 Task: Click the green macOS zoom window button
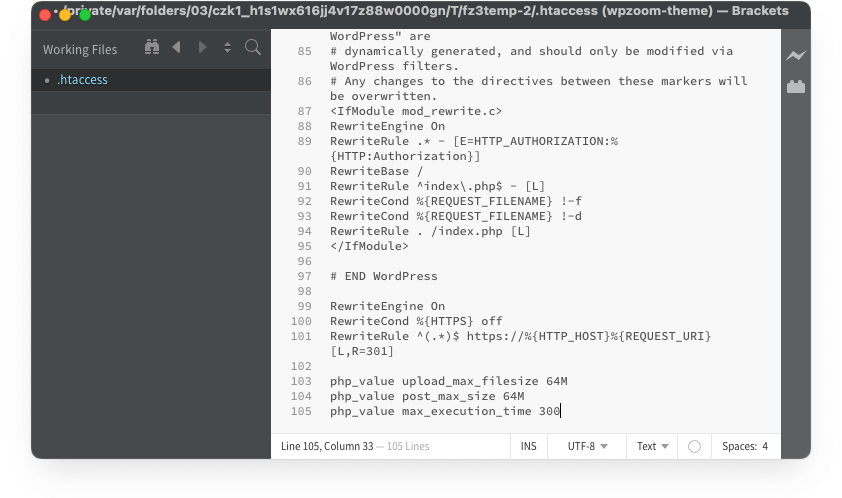click(85, 14)
